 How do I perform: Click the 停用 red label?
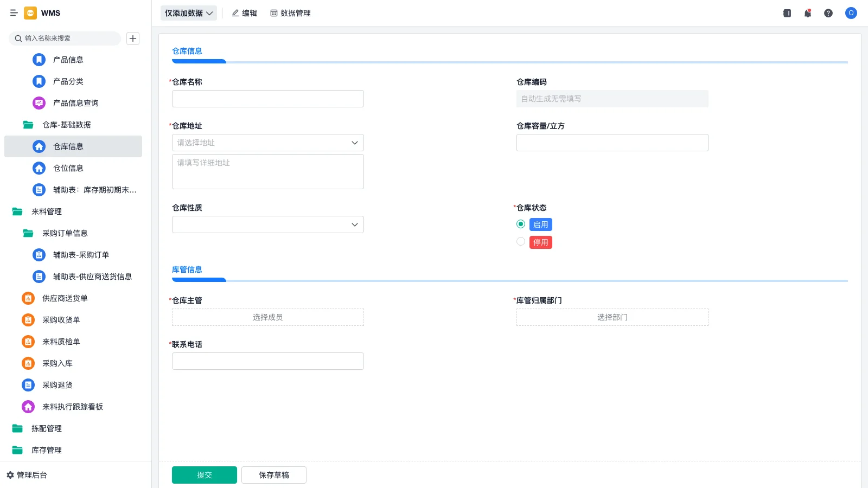coord(541,242)
